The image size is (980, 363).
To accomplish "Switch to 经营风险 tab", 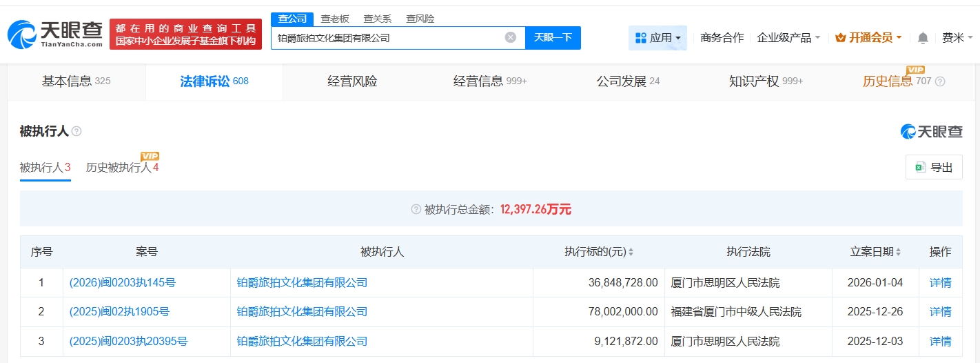I will pos(352,81).
